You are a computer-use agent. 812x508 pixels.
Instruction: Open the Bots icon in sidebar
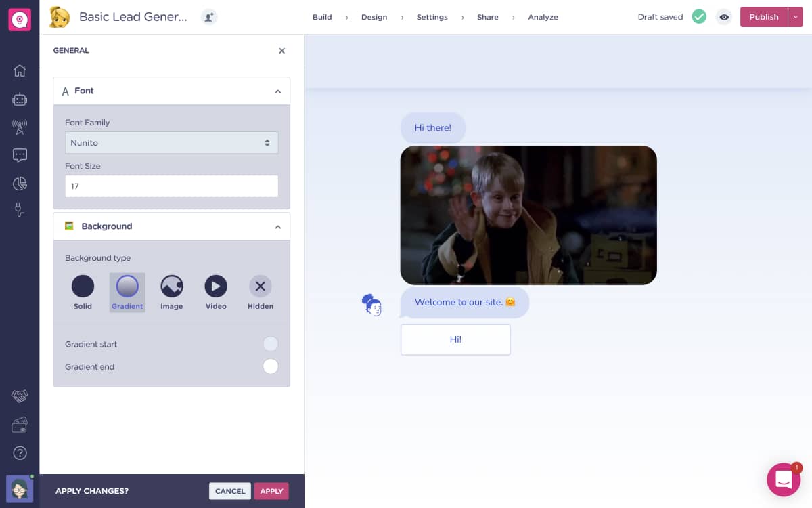click(20, 99)
